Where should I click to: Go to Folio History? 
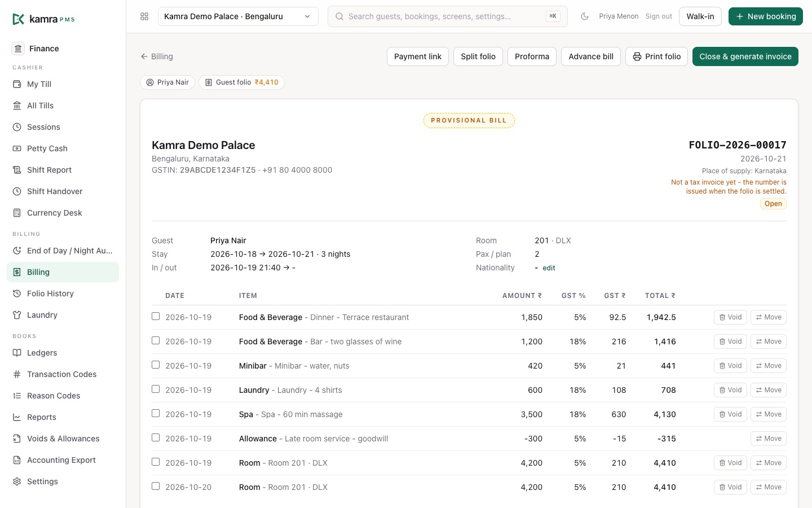coord(63,294)
